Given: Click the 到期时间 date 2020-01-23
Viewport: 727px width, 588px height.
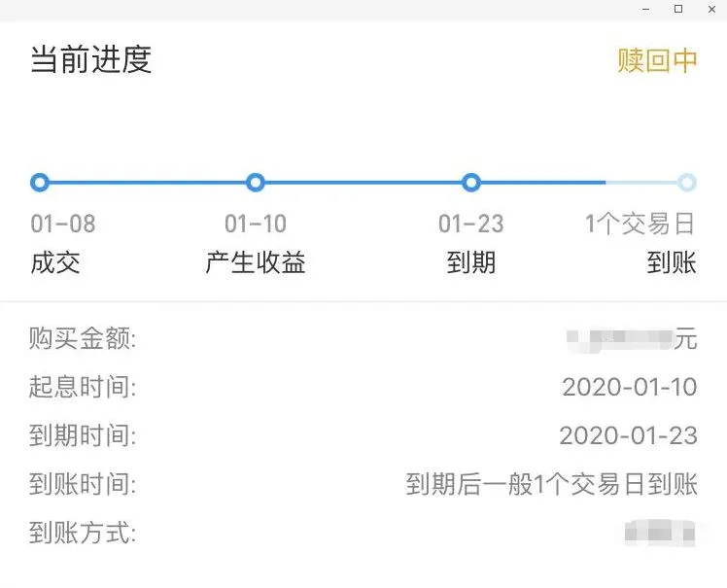Looking at the screenshot, I should click(x=628, y=435).
